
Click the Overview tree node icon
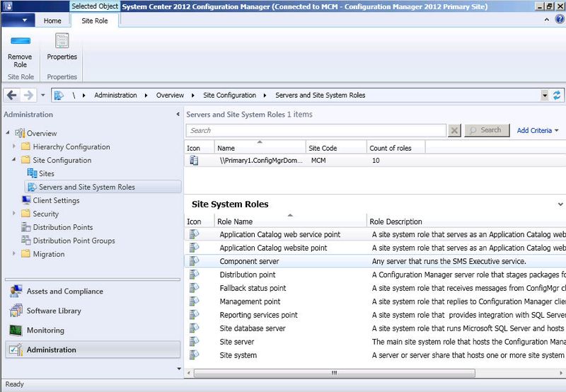(20, 133)
